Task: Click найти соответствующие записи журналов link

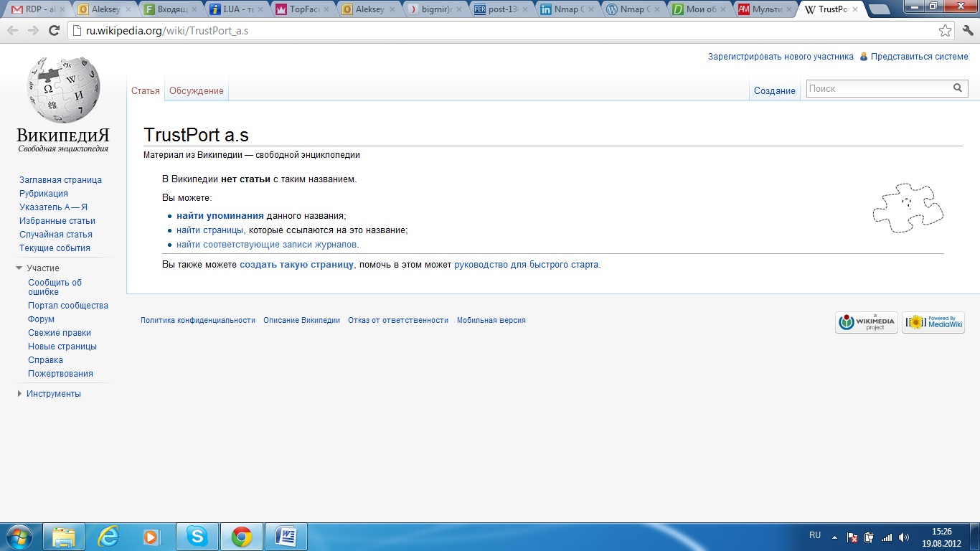Action: coord(266,245)
